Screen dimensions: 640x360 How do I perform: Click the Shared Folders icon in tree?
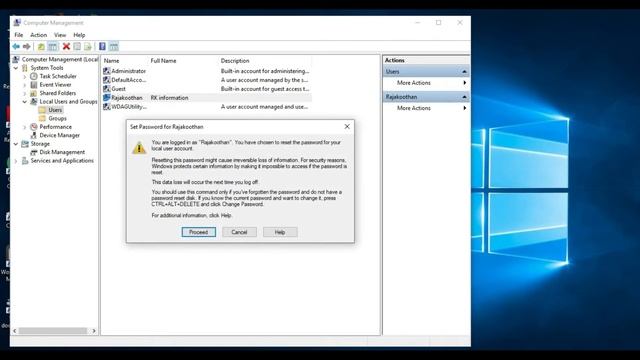[34, 93]
